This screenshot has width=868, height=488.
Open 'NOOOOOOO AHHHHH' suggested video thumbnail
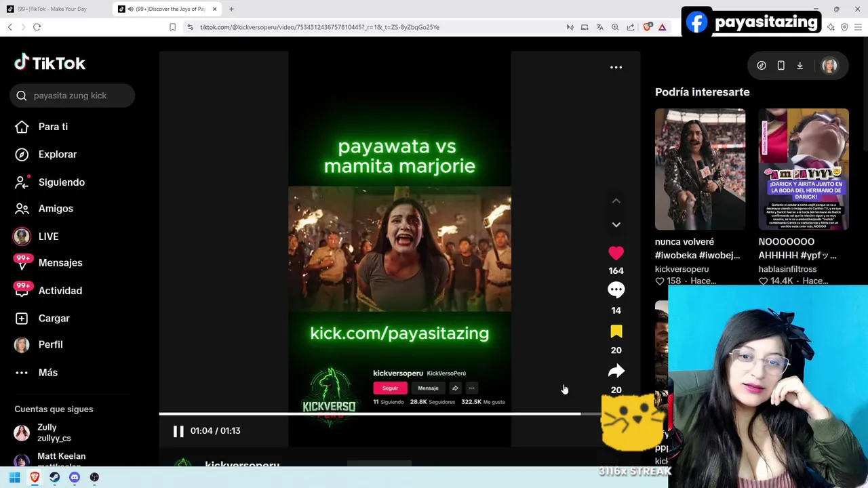point(803,169)
